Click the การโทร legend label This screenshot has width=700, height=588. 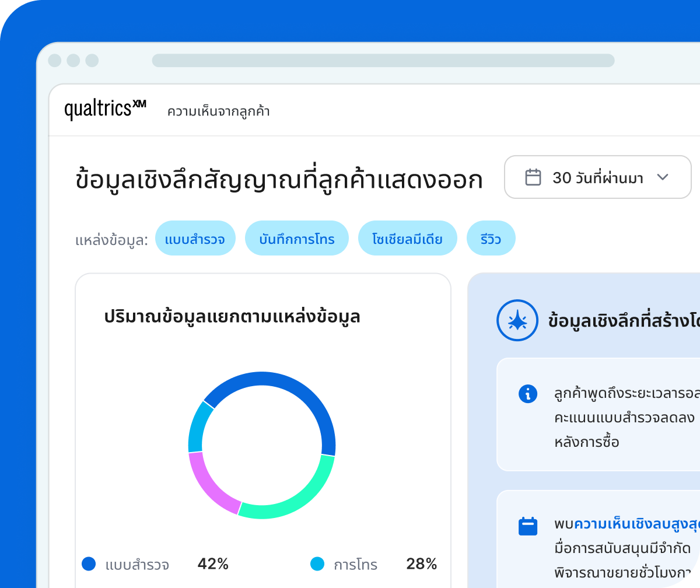(x=355, y=565)
